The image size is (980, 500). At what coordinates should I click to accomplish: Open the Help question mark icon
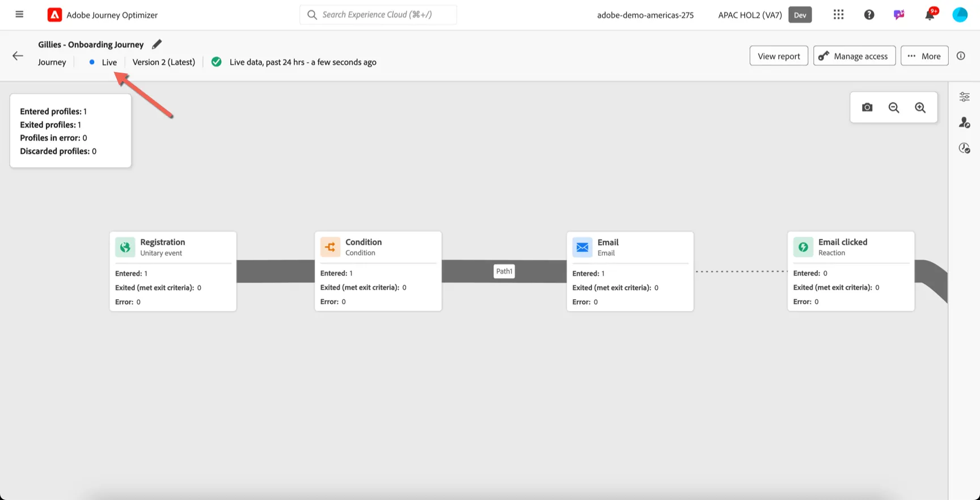869,15
